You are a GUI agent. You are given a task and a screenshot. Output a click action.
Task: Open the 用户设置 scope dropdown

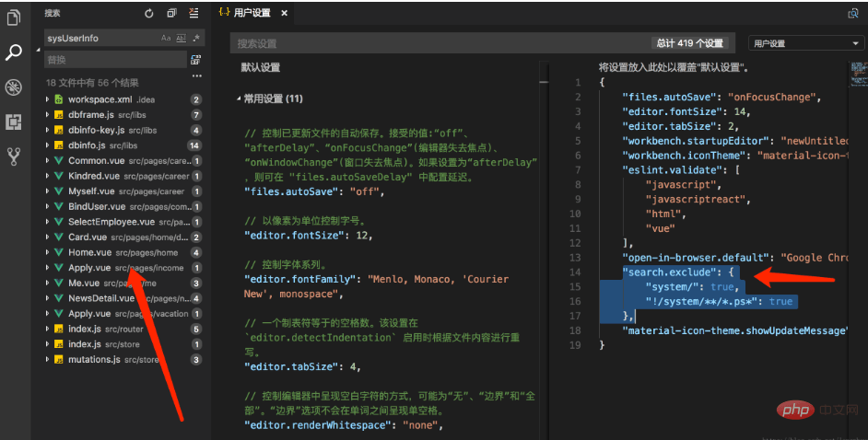point(805,43)
